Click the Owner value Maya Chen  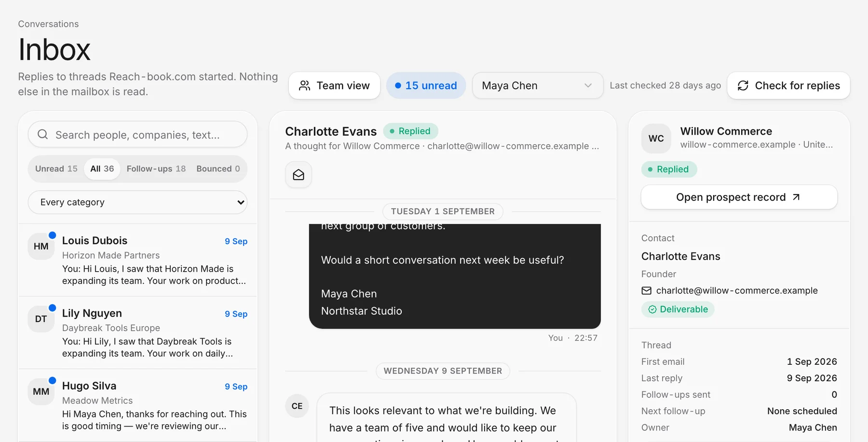(x=813, y=428)
